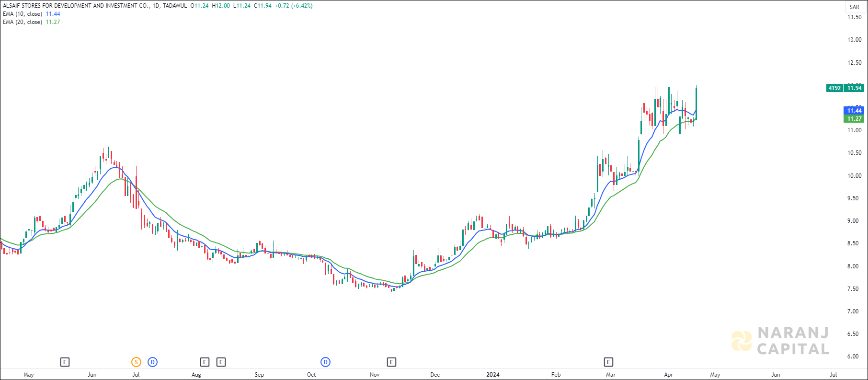Click the EMA 10 value 11.44 in legend

click(x=53, y=14)
